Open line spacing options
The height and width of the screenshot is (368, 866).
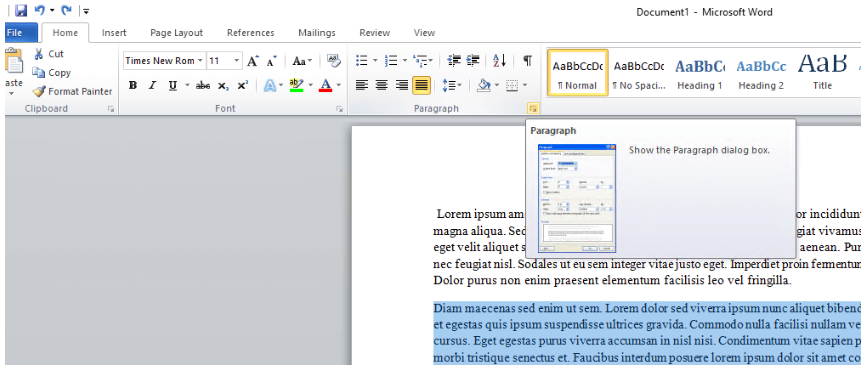(452, 86)
